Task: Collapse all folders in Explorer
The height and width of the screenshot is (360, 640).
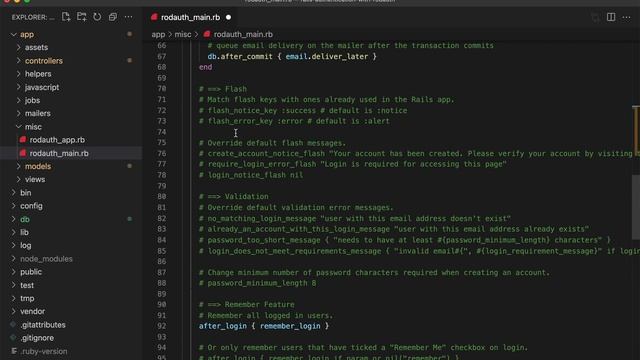Action: click(113, 17)
